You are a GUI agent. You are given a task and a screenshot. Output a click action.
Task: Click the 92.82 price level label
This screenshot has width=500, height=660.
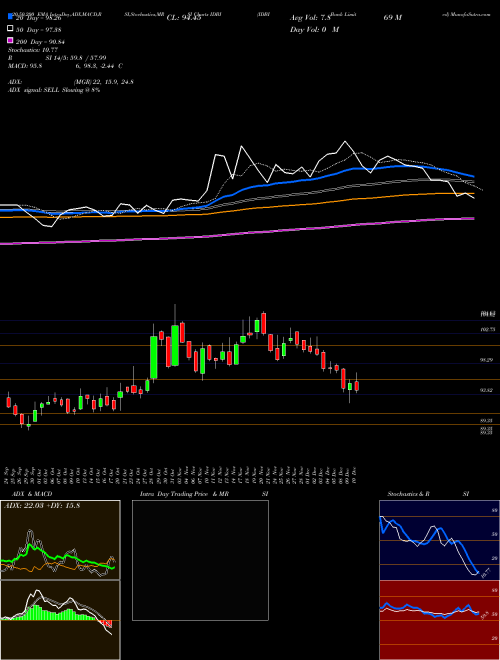[487, 391]
